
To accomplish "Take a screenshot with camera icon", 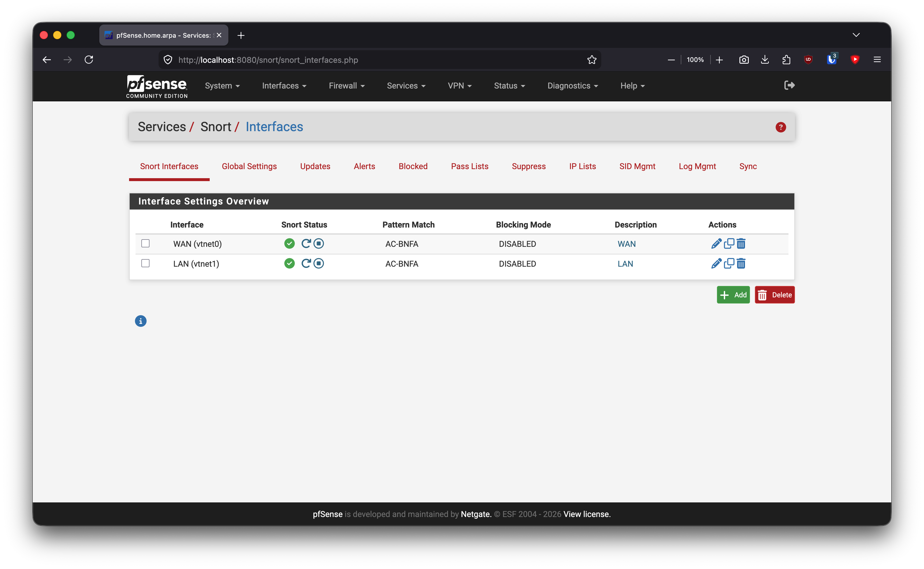I will click(x=744, y=60).
